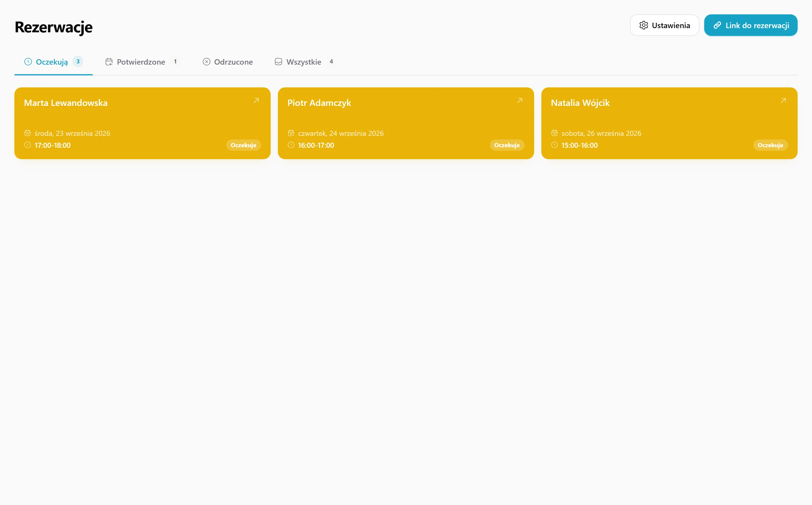Click the X-circle icon on Odrzucone tab
Screen dimensions: 812x505
[207, 62]
